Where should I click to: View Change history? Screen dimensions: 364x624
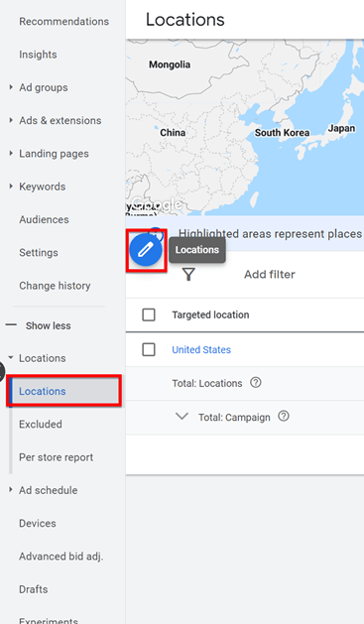tap(55, 286)
